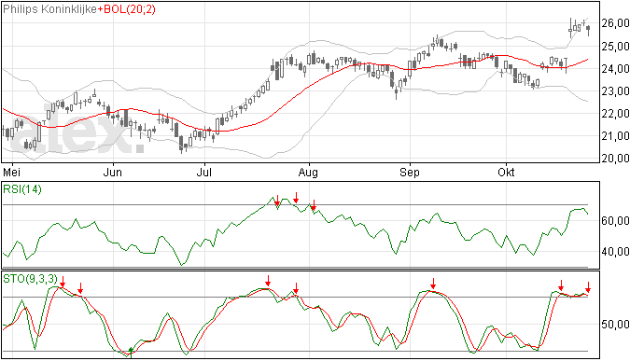Click the 'Sep' month label

(410, 172)
